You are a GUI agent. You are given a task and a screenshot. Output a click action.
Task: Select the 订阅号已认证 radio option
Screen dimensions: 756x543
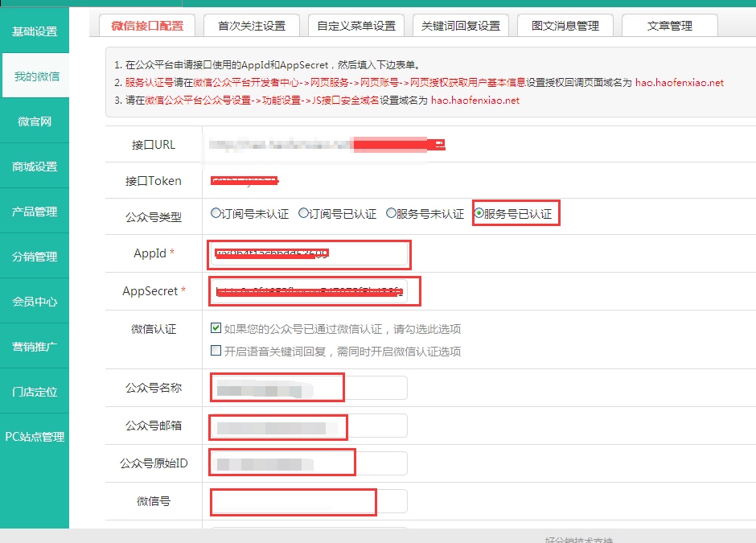coord(303,213)
